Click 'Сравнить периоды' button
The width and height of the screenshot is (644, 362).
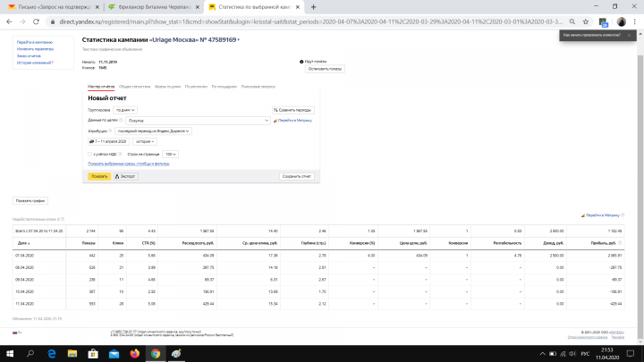click(292, 110)
